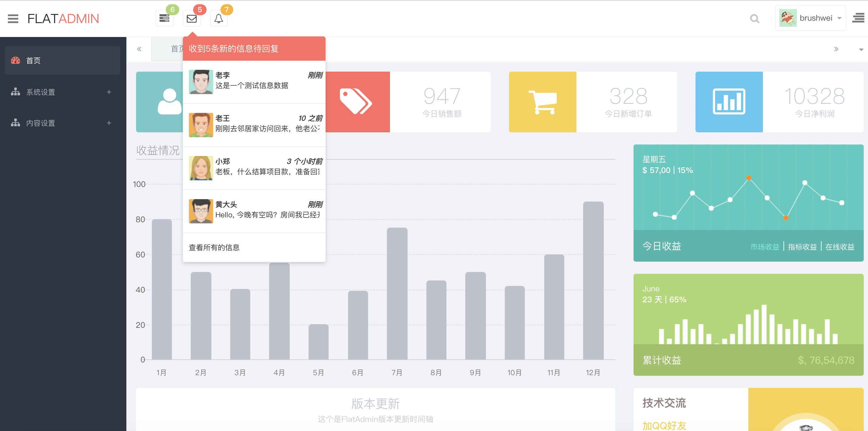Open the right-side panel menu icon
The width and height of the screenshot is (868, 431).
tap(858, 18)
